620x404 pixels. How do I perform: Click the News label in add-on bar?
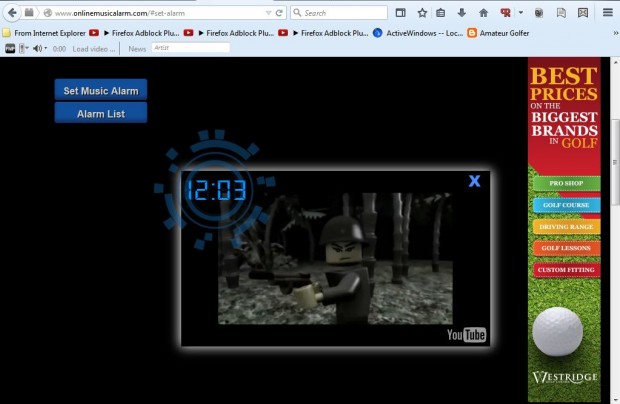coord(137,49)
